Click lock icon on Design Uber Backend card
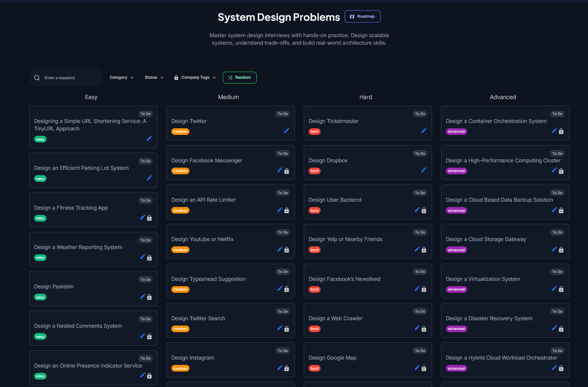 pos(424,210)
